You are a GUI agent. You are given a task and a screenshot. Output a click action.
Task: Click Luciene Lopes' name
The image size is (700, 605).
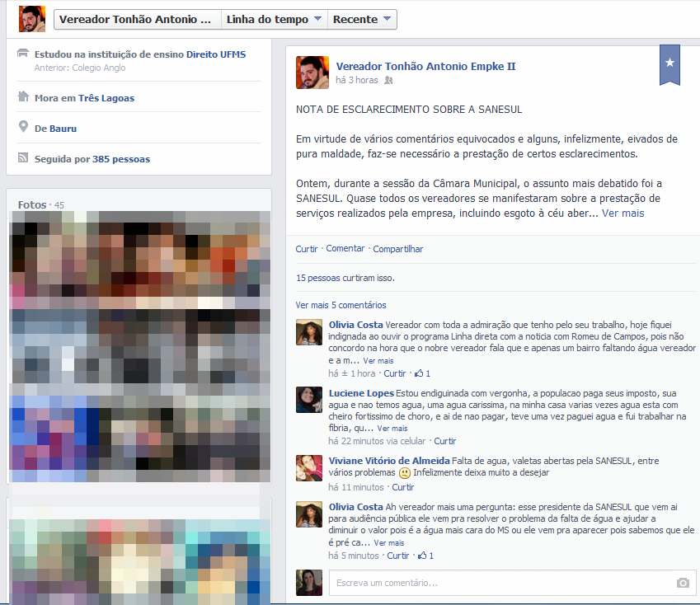(x=361, y=393)
